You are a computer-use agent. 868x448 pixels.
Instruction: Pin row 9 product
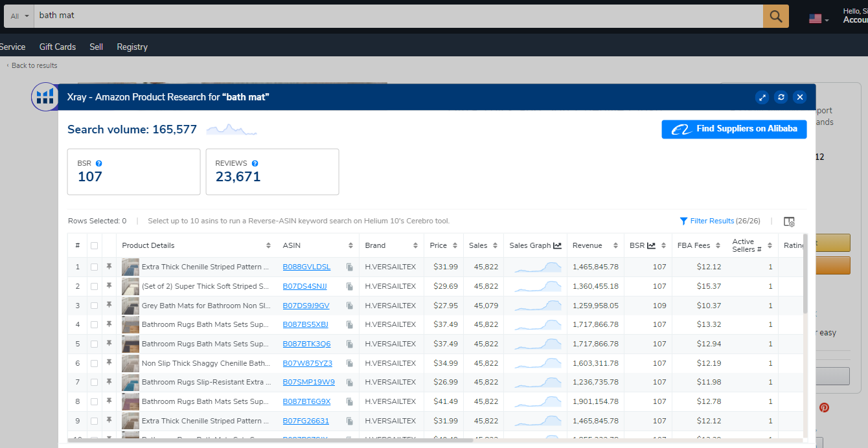(x=109, y=421)
